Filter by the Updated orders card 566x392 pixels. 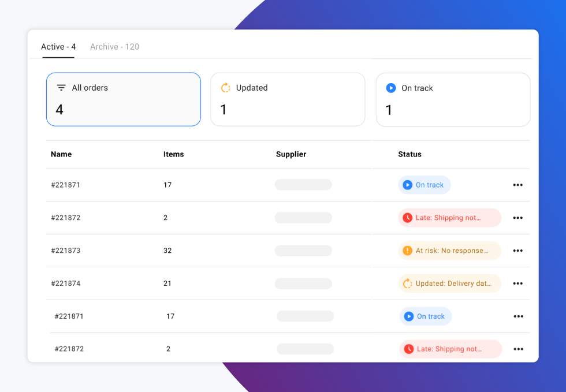point(287,99)
